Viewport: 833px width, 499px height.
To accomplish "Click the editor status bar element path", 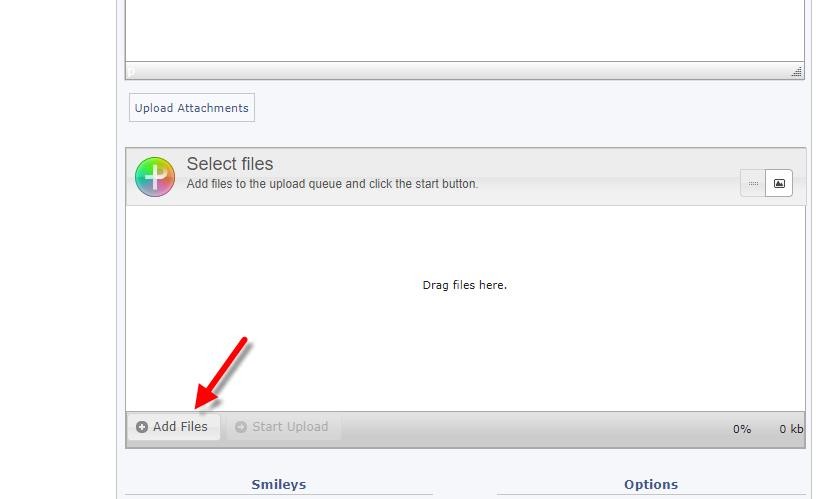I will pos(132,72).
